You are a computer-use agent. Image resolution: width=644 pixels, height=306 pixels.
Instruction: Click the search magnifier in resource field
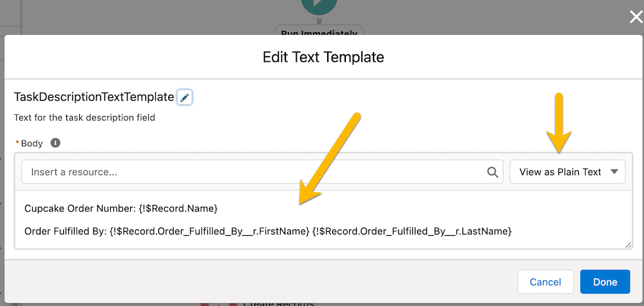(x=493, y=172)
